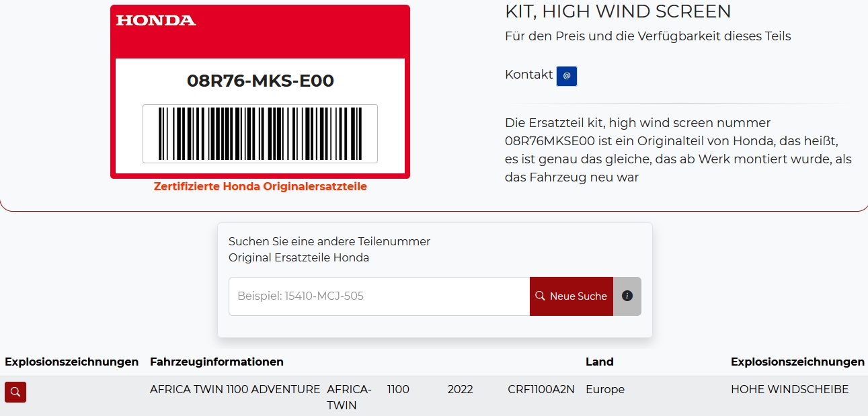
Task: Click the Honda logo on the red label
Action: (x=156, y=20)
